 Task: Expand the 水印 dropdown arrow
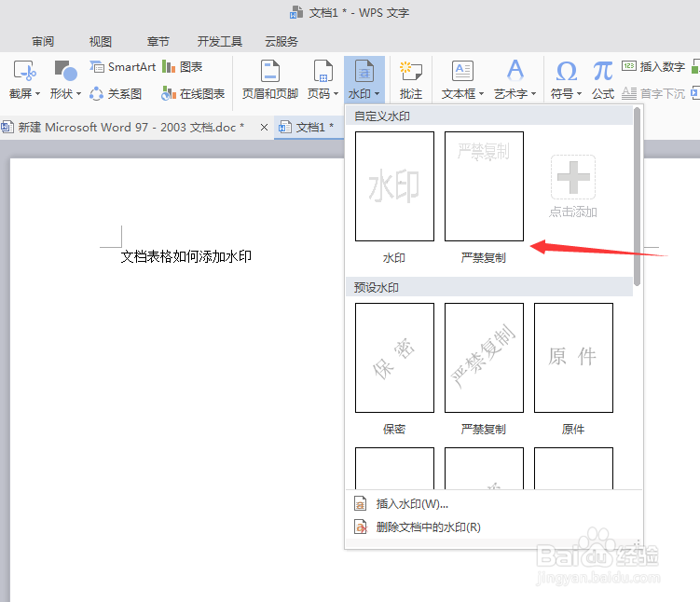click(x=377, y=94)
